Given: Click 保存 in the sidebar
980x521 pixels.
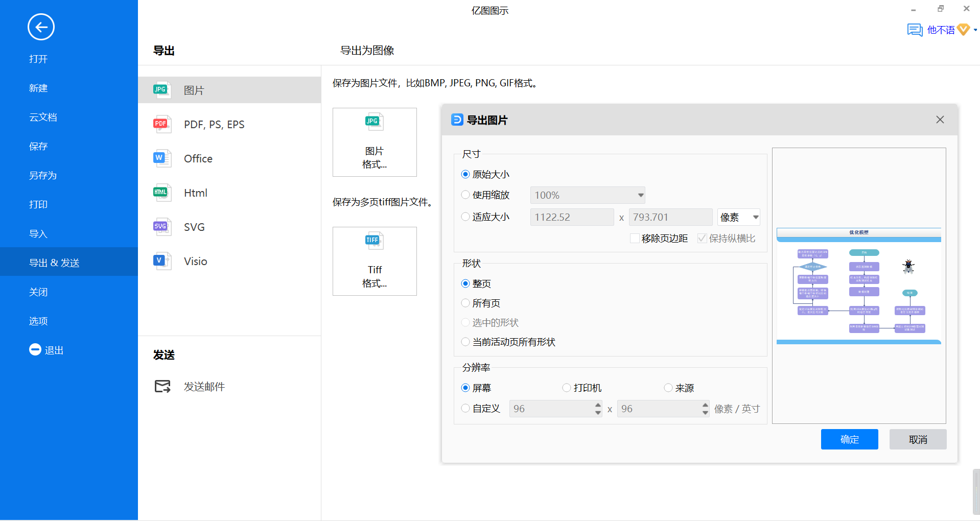Looking at the screenshot, I should [x=38, y=146].
